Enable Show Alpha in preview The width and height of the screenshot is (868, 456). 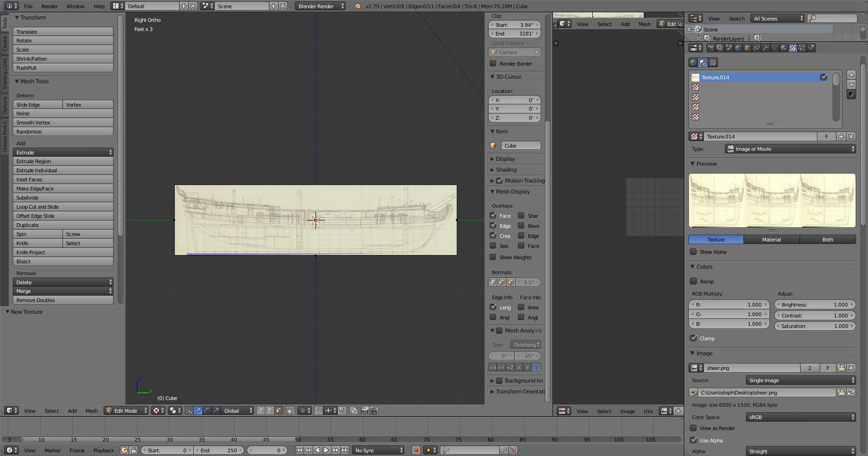pos(693,251)
